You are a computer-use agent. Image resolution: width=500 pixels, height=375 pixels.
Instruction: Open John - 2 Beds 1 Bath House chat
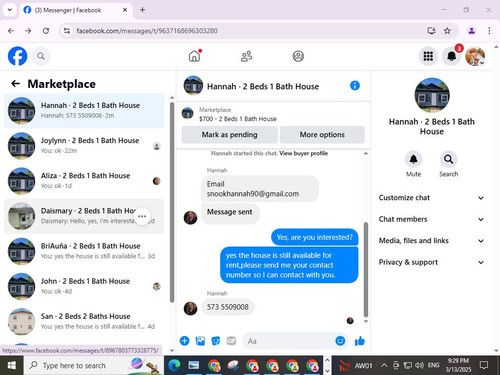(x=84, y=286)
